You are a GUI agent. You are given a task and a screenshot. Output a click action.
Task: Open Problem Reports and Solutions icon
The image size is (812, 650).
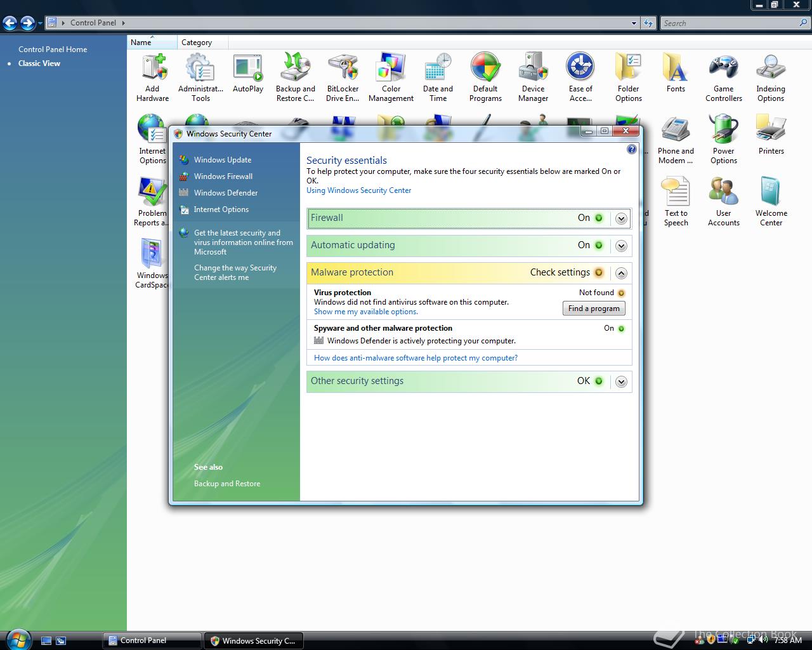click(x=151, y=202)
